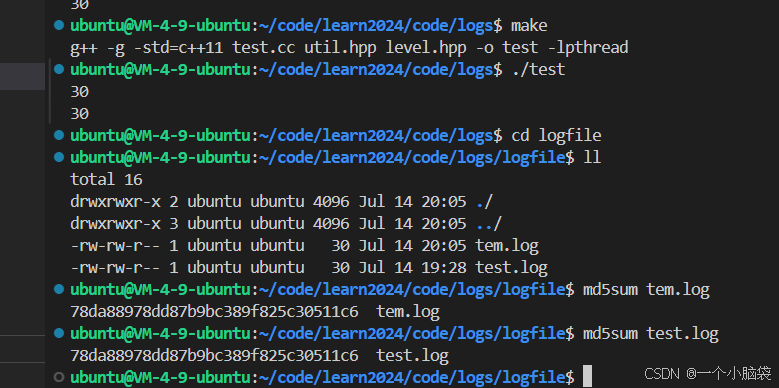
Task: Click the ./test command text
Action: tap(538, 70)
